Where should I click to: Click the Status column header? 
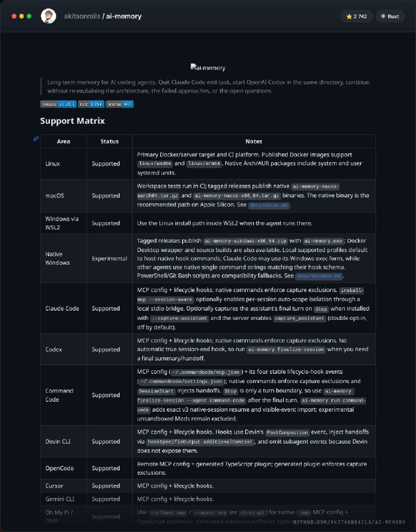[x=110, y=142]
